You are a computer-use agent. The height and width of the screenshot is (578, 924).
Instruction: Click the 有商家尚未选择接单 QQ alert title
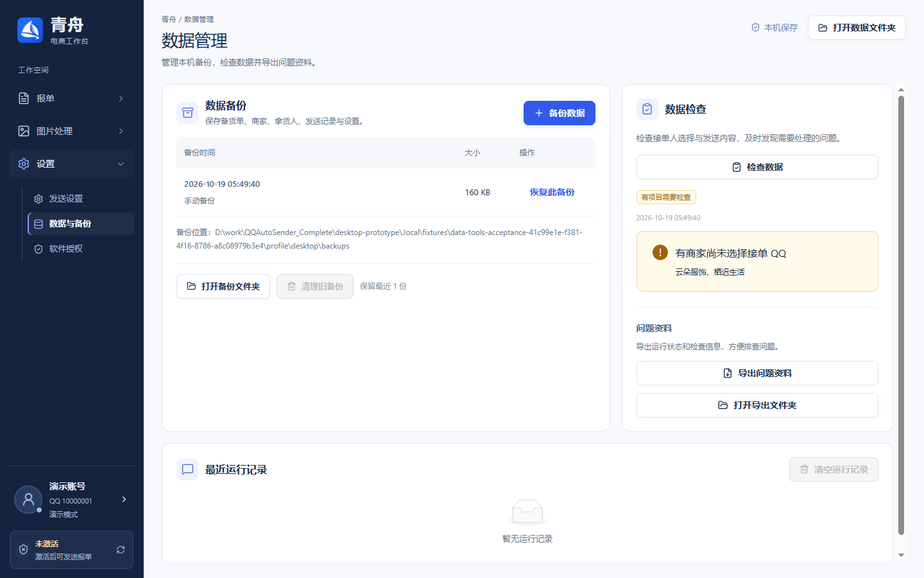coord(731,254)
